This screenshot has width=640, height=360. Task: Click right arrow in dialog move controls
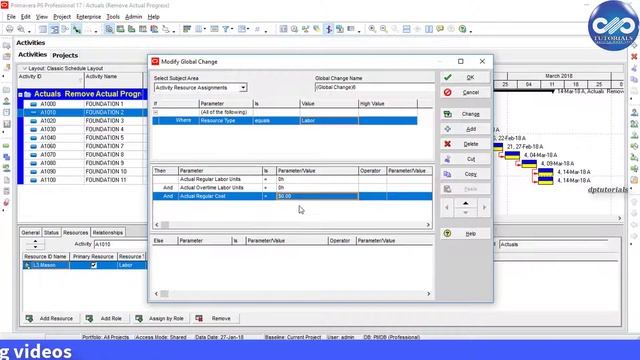pos(484,208)
